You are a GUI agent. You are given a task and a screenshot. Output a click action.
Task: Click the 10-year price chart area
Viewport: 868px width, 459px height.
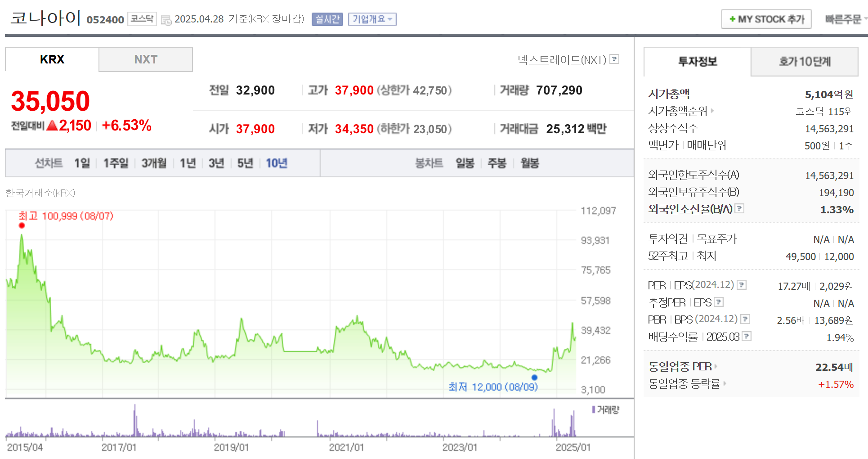[x=291, y=304]
